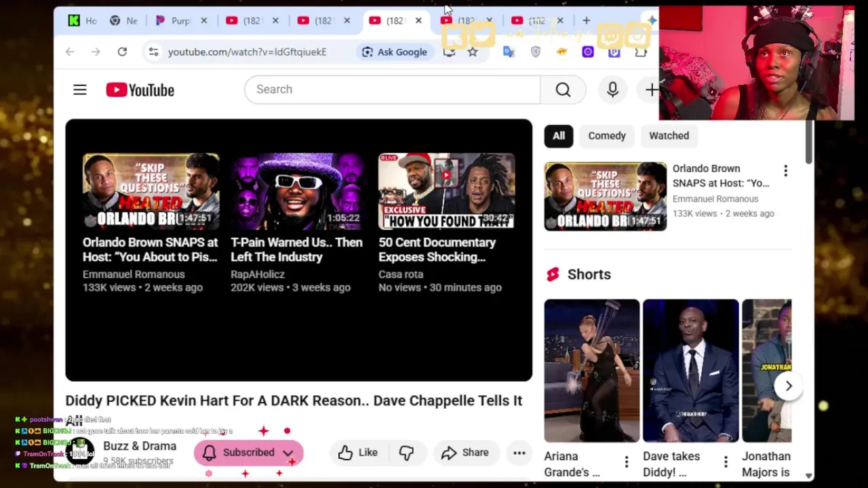Dislike the video
This screenshot has height=488, width=868.
click(x=406, y=453)
